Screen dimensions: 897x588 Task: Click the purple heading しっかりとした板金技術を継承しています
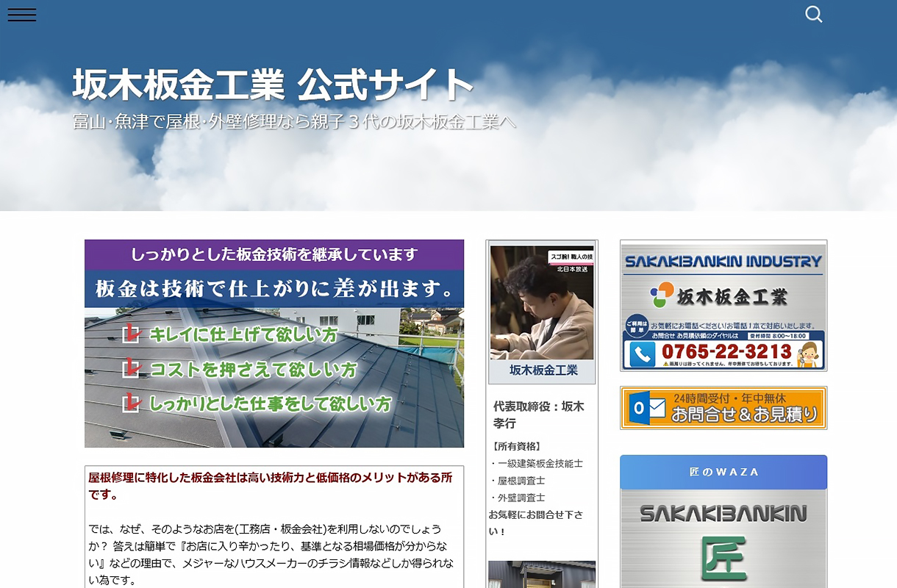coord(274,254)
